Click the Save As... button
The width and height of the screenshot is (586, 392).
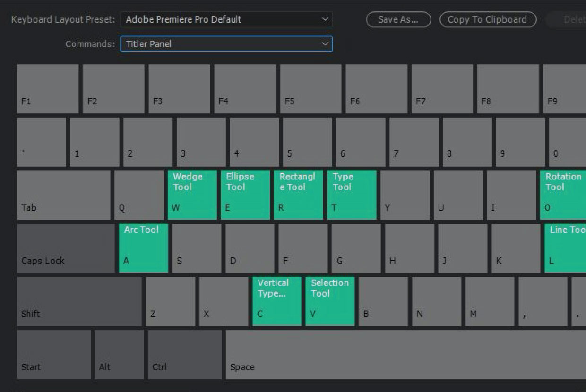[x=398, y=20]
